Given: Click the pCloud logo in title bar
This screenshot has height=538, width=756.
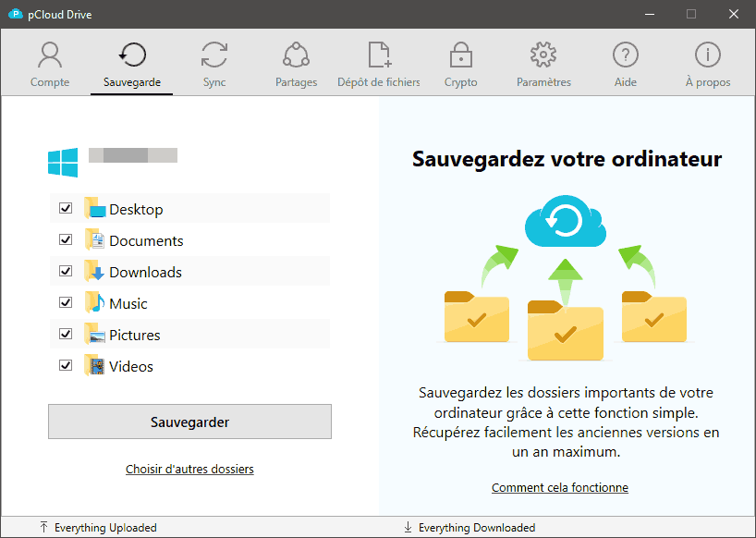Looking at the screenshot, I should coord(16,14).
